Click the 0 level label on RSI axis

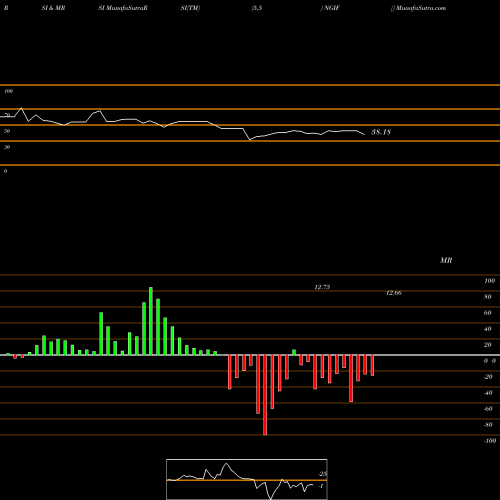coord(5,171)
